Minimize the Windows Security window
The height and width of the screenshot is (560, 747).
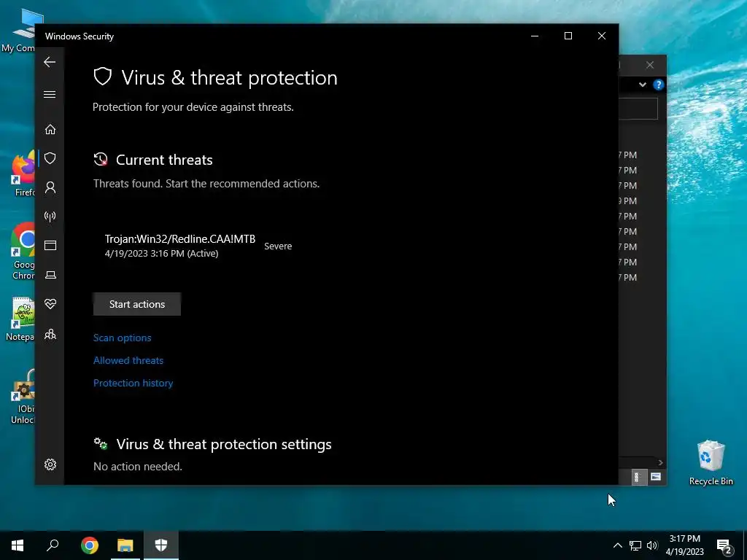535,36
